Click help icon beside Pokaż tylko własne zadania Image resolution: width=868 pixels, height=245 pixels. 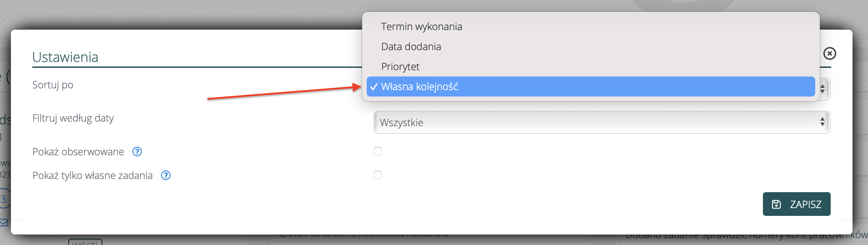coord(166,175)
